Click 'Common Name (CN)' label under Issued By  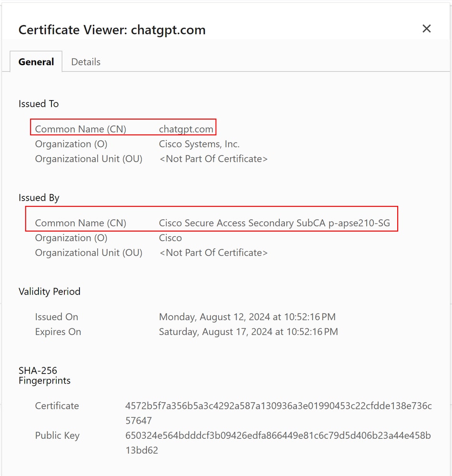click(80, 223)
